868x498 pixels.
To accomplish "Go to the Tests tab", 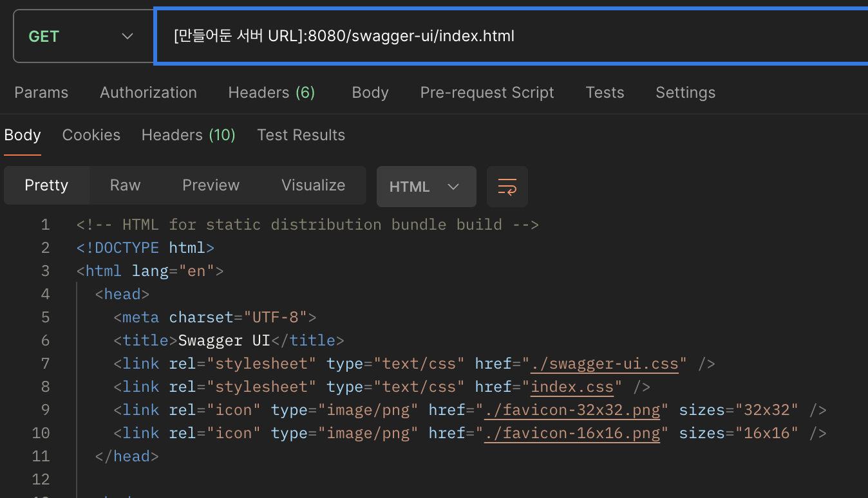I will tap(605, 93).
